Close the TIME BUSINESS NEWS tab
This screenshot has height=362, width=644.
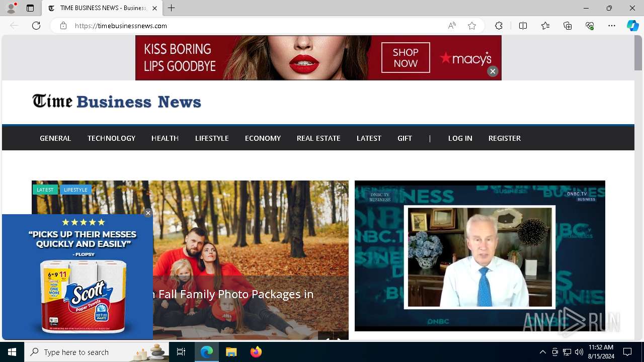pos(154,8)
